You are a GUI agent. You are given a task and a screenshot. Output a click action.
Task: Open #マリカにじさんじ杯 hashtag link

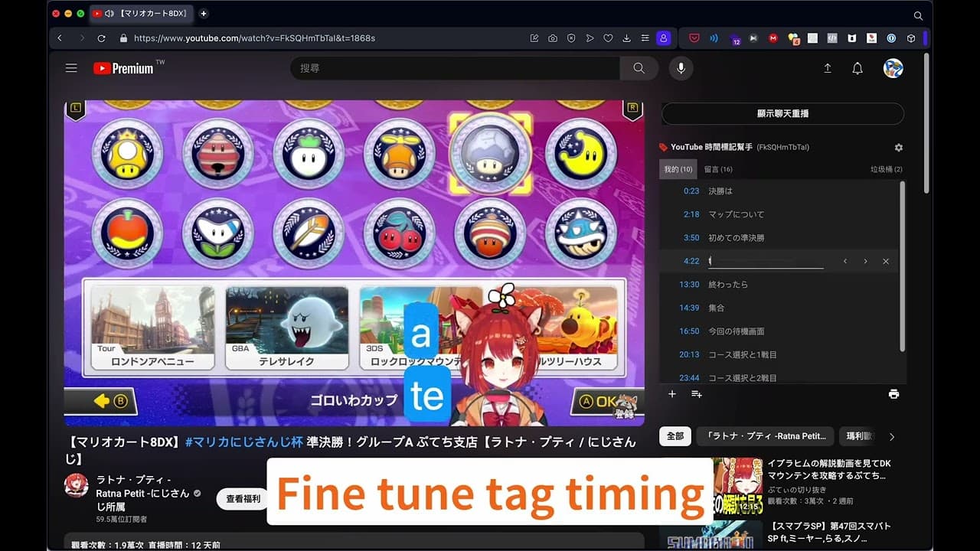pos(243,442)
